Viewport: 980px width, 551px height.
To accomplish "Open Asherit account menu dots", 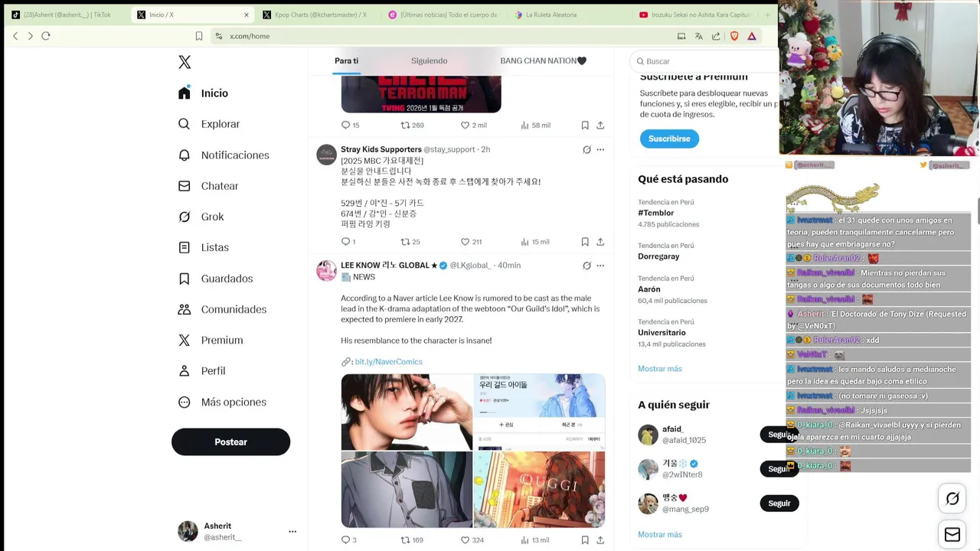I will [x=292, y=531].
